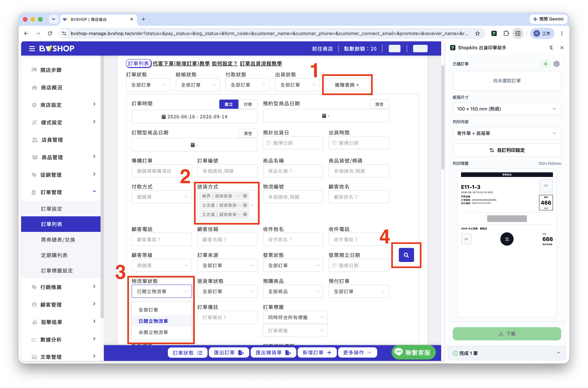Open the 訂單出貨流程教學 link

pos(261,64)
